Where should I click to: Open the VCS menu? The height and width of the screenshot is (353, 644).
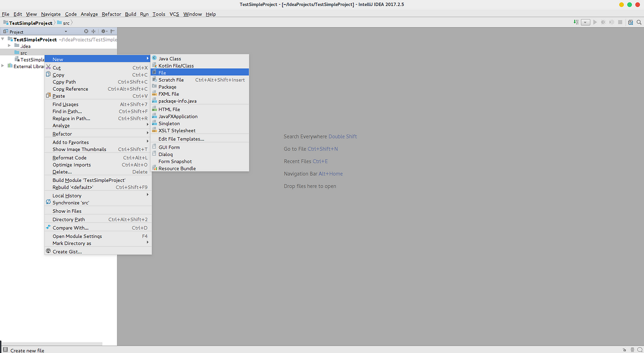(x=174, y=14)
